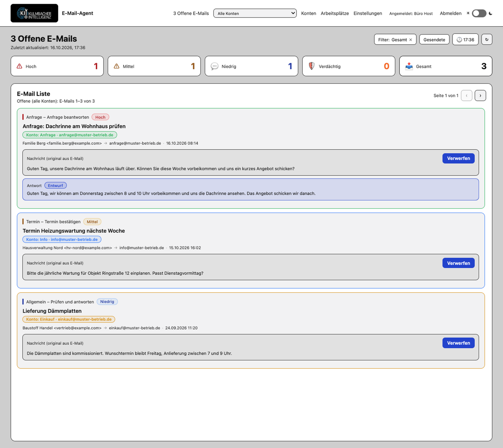
Task: Remove the Gesamt filter with the X
Action: (x=410, y=40)
